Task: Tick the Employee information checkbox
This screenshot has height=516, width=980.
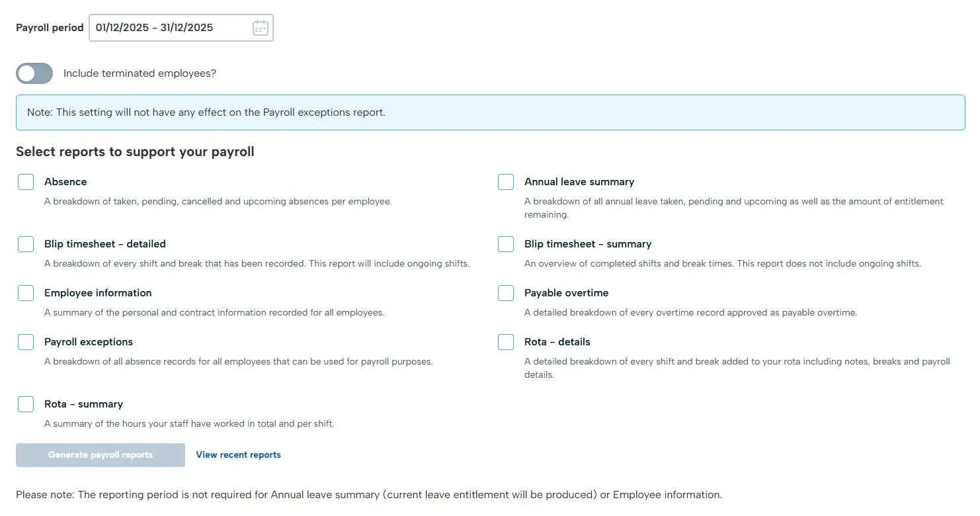Action: point(26,293)
